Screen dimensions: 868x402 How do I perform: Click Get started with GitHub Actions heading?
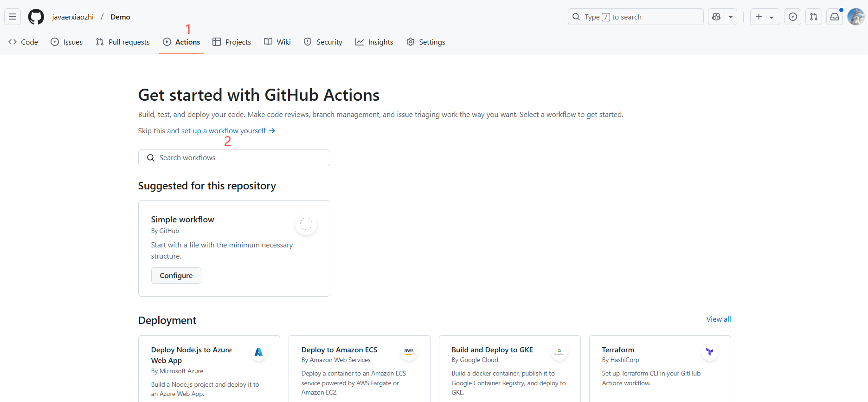(x=259, y=95)
